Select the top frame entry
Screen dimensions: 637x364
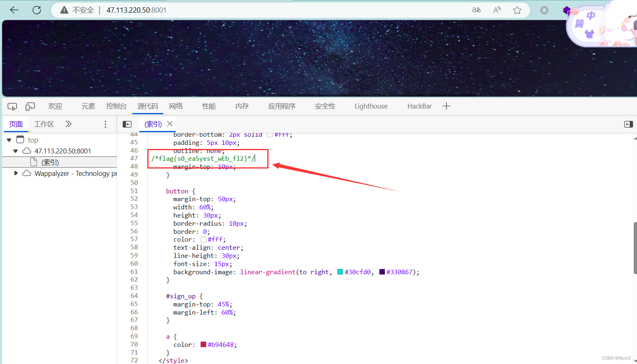(x=33, y=140)
